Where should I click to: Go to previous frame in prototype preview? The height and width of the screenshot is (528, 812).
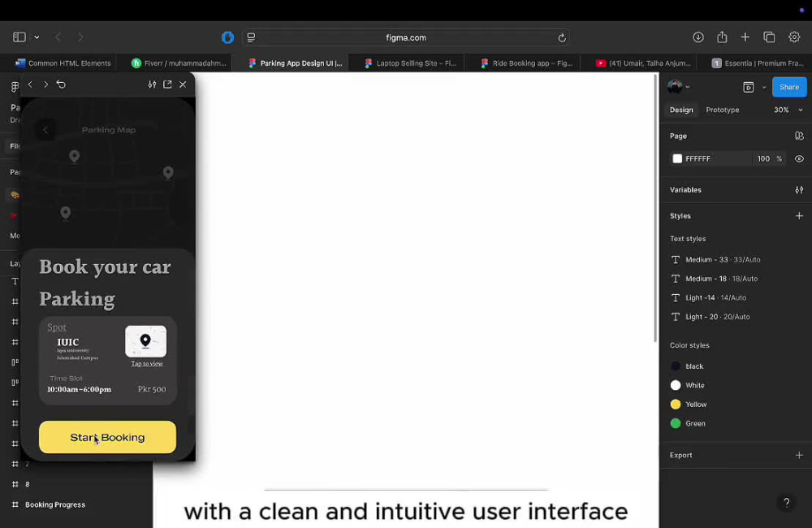click(x=30, y=84)
